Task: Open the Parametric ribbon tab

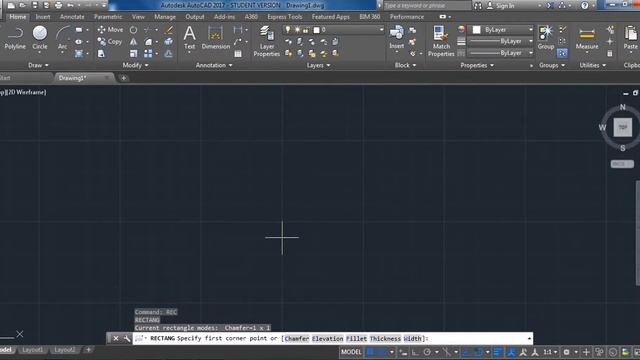Action: click(x=108, y=17)
